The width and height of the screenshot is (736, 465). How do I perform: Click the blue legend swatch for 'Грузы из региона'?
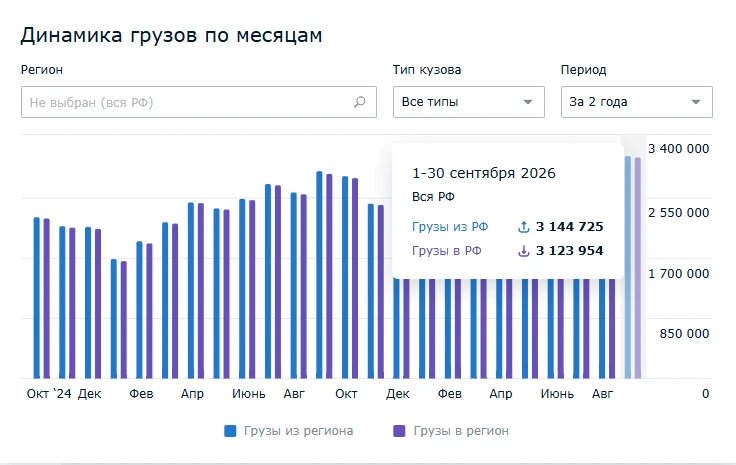click(230, 431)
